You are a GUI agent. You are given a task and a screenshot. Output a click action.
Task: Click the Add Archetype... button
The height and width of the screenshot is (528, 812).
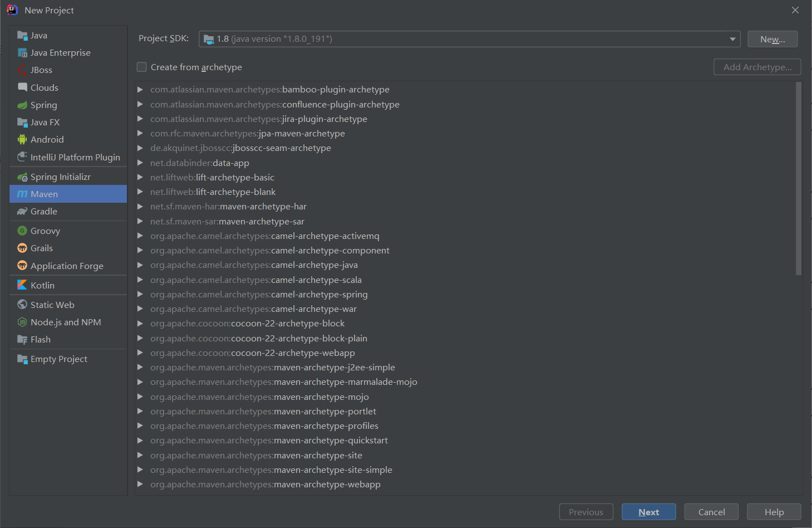757,67
